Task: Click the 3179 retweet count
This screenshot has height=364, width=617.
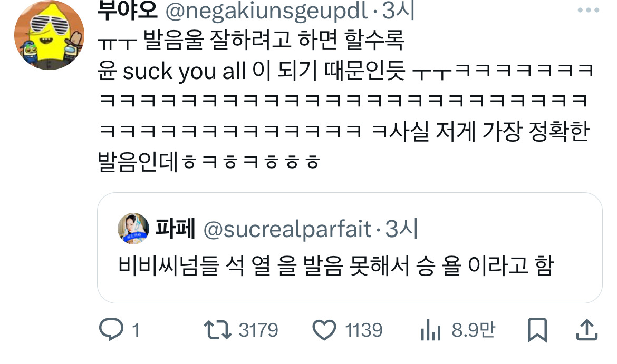Action: 258,330
